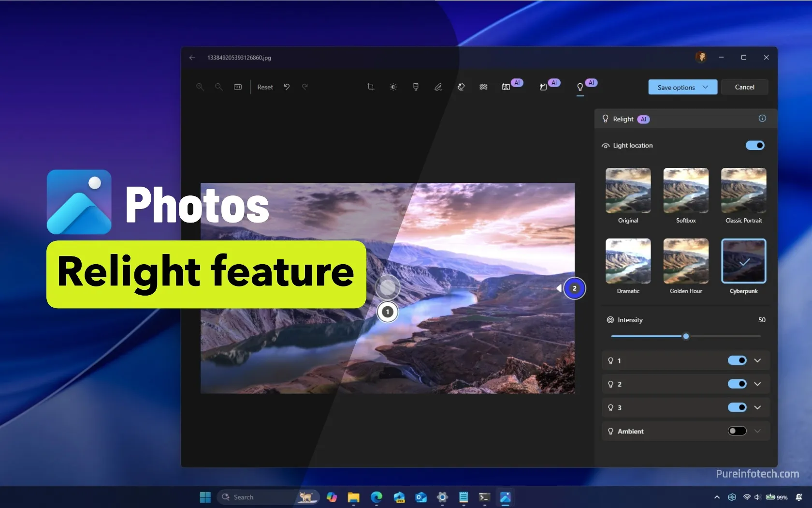The height and width of the screenshot is (508, 812).
Task: Open Microsoft Edge from the taskbar
Action: coord(377,497)
